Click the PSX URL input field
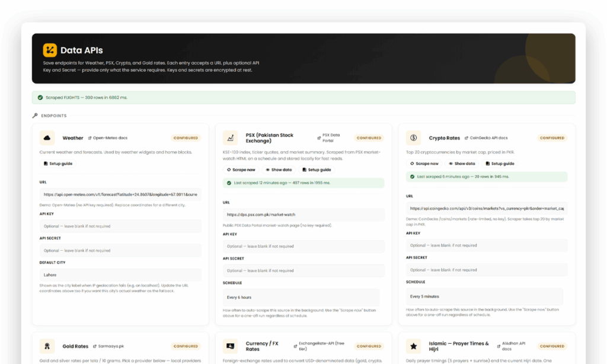607x364 pixels. (x=304, y=215)
